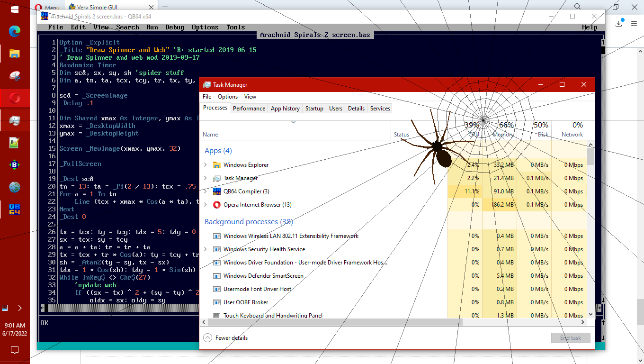Screen dimensions: 644x364
Task: Switch to the Services tab
Action: tap(380, 109)
